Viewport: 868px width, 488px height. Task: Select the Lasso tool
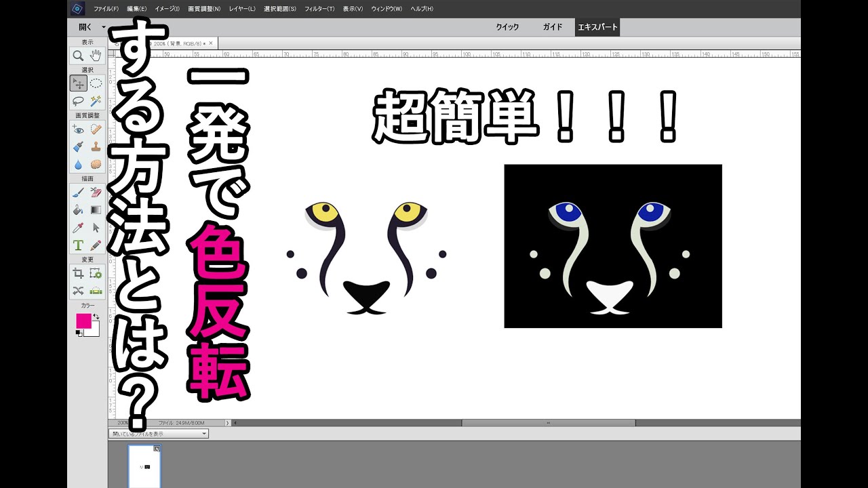coord(77,100)
